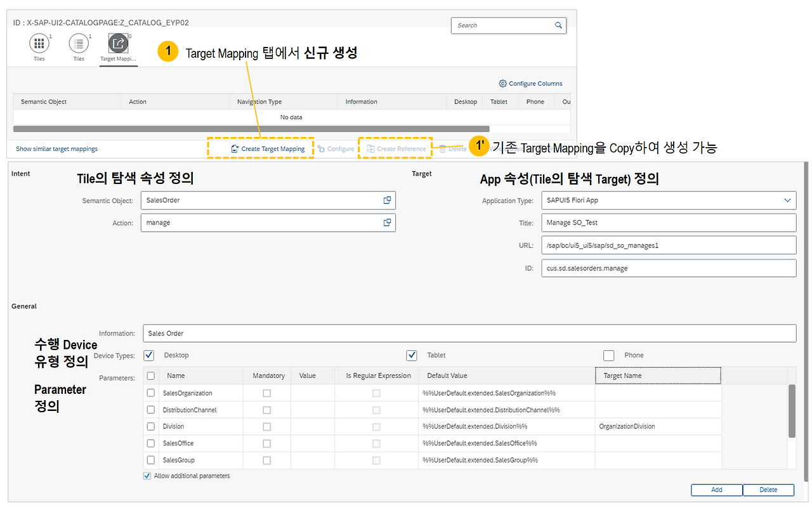
Task: Click the trash Delete button beside Create Reference
Action: coord(453,149)
